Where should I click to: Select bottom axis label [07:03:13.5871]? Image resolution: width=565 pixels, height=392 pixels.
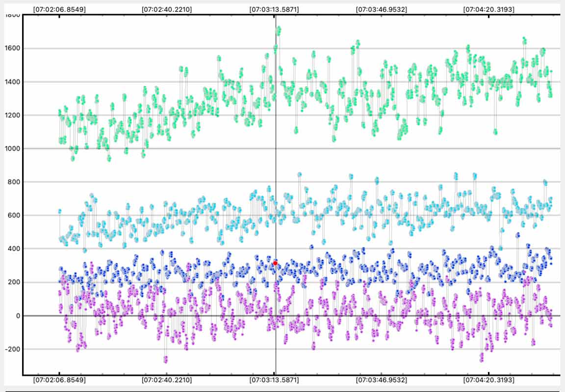tap(274, 380)
